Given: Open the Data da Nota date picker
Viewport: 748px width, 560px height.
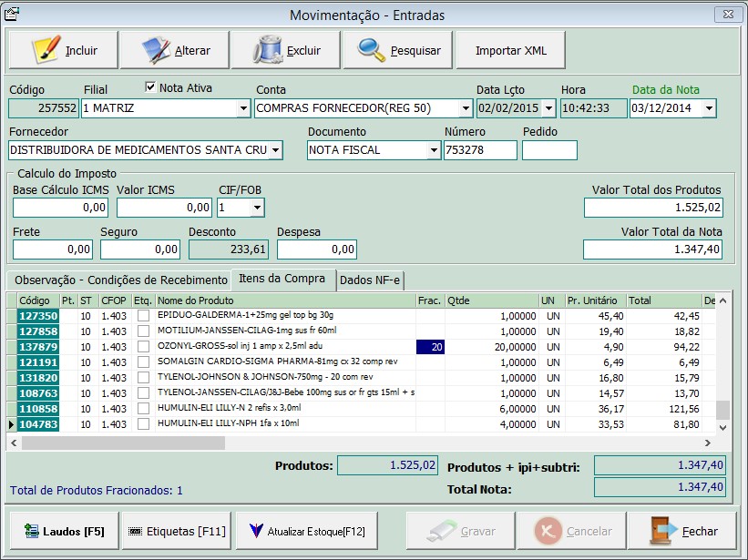Looking at the screenshot, I should (x=710, y=108).
